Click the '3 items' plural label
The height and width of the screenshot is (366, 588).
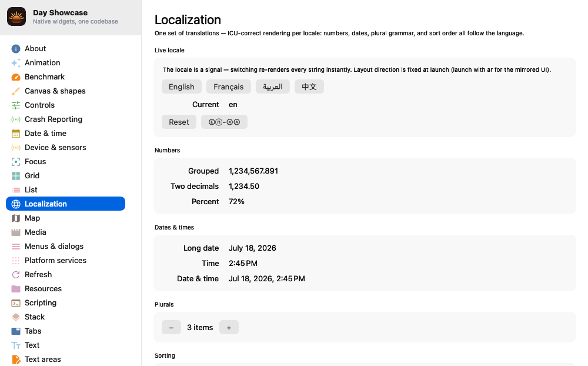coord(200,327)
